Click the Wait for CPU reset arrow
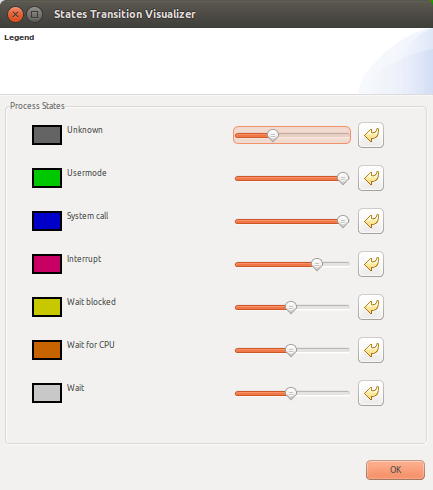This screenshot has width=433, height=490. 371,350
